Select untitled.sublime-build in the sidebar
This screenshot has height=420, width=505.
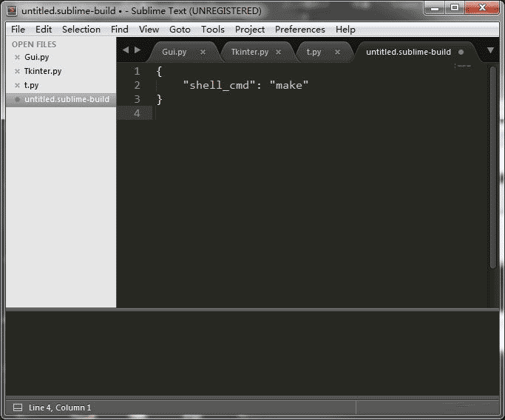click(x=67, y=99)
